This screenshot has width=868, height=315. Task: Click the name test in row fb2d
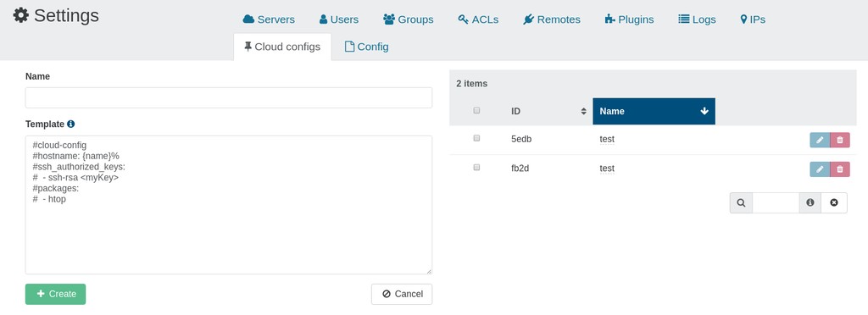[607, 168]
